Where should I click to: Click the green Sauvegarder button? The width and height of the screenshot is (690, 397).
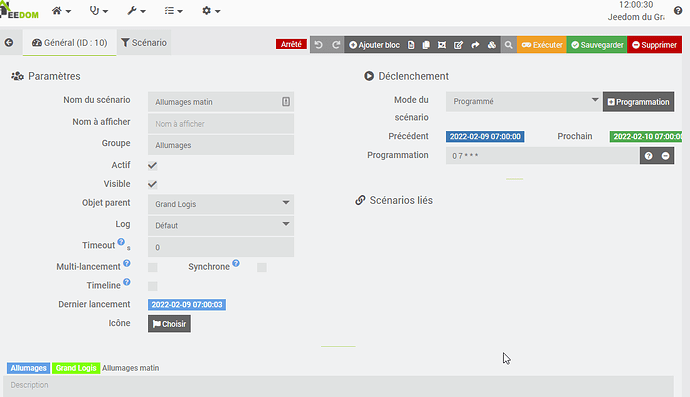597,45
